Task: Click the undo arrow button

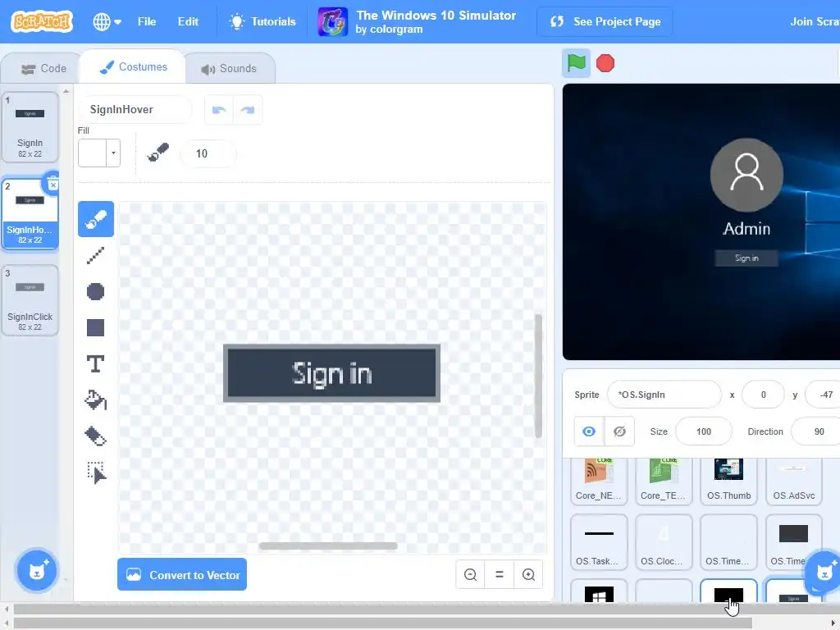Action: 219,110
